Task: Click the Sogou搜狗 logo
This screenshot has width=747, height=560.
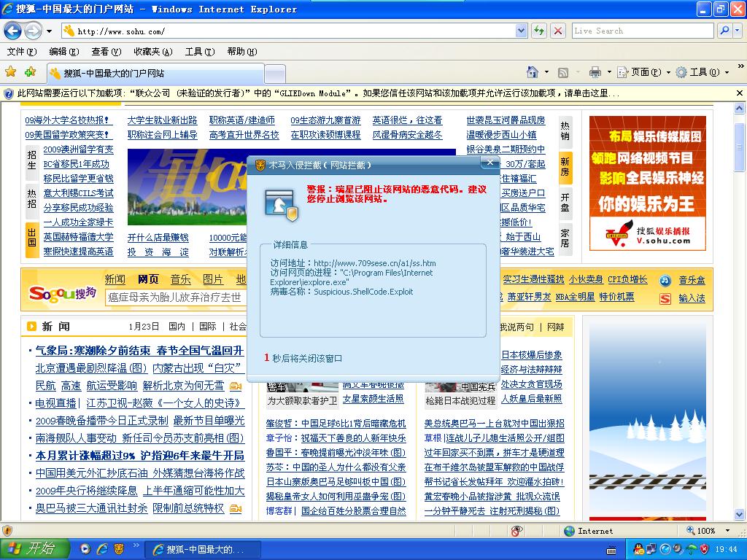Action: pyautogui.click(x=63, y=293)
